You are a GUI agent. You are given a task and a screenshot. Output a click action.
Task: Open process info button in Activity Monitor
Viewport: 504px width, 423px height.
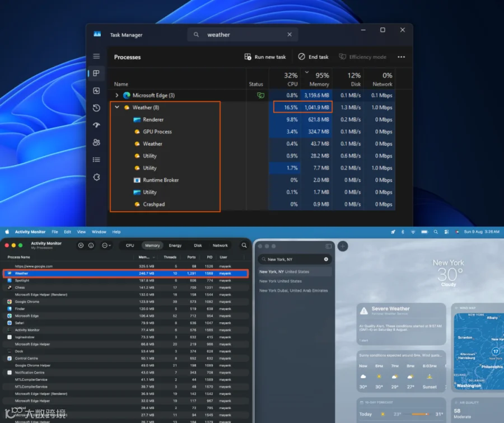[x=91, y=246]
